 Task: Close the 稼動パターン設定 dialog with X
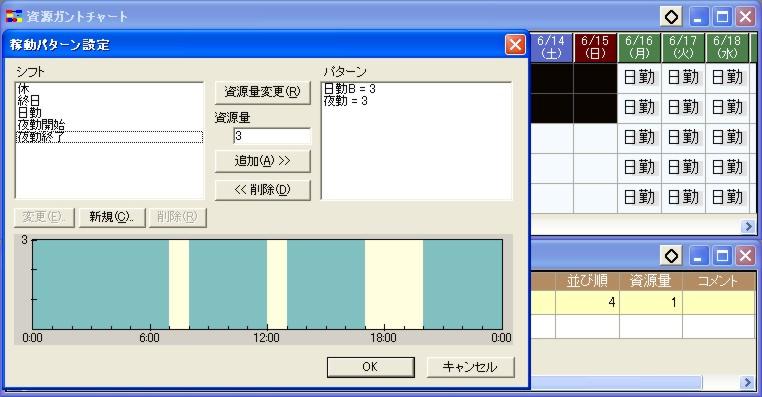pos(515,45)
